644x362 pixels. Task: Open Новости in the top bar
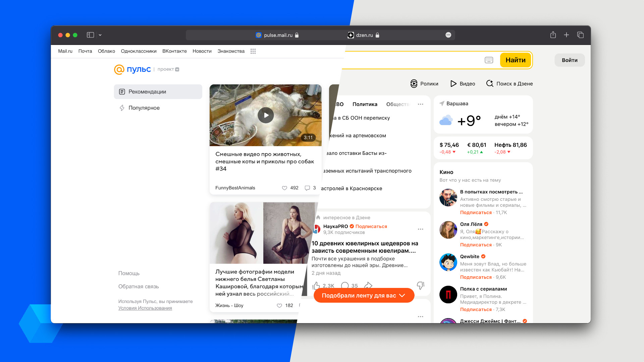202,51
